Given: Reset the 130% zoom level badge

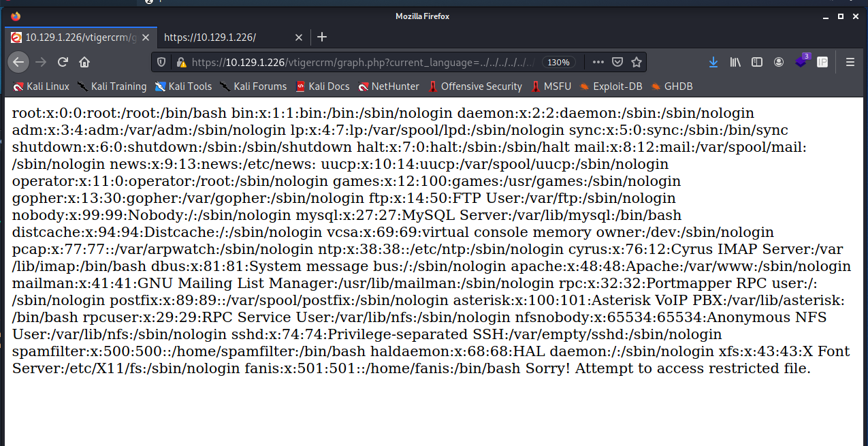Looking at the screenshot, I should 558,62.
